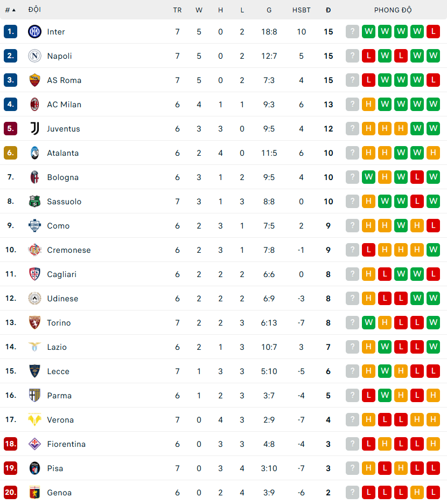Select the Inter club crest

(x=34, y=31)
